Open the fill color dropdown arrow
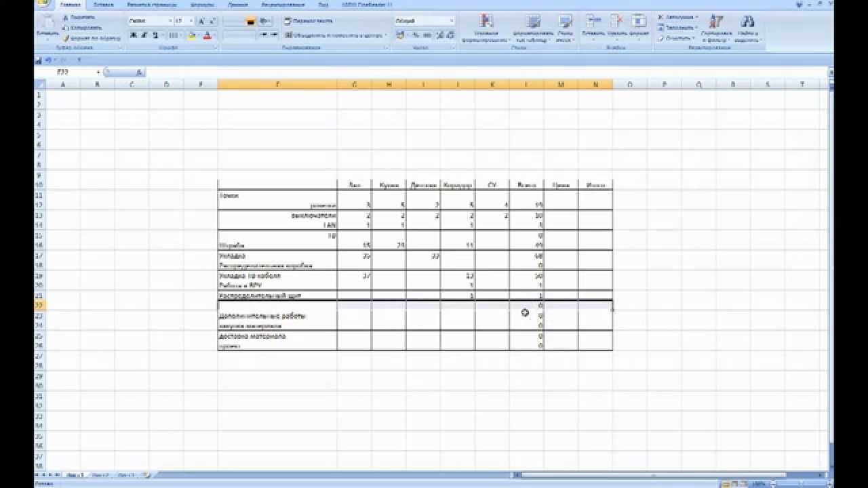 (198, 35)
